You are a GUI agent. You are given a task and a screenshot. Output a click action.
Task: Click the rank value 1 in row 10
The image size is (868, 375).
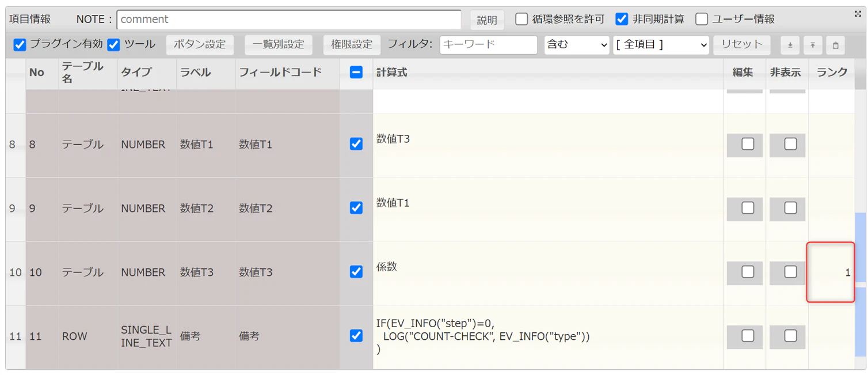tap(847, 272)
